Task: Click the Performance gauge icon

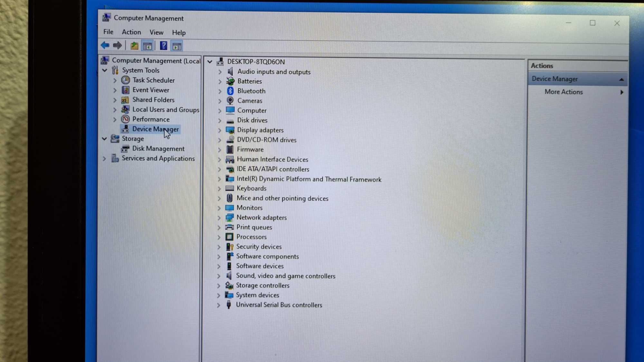Action: 125,119
